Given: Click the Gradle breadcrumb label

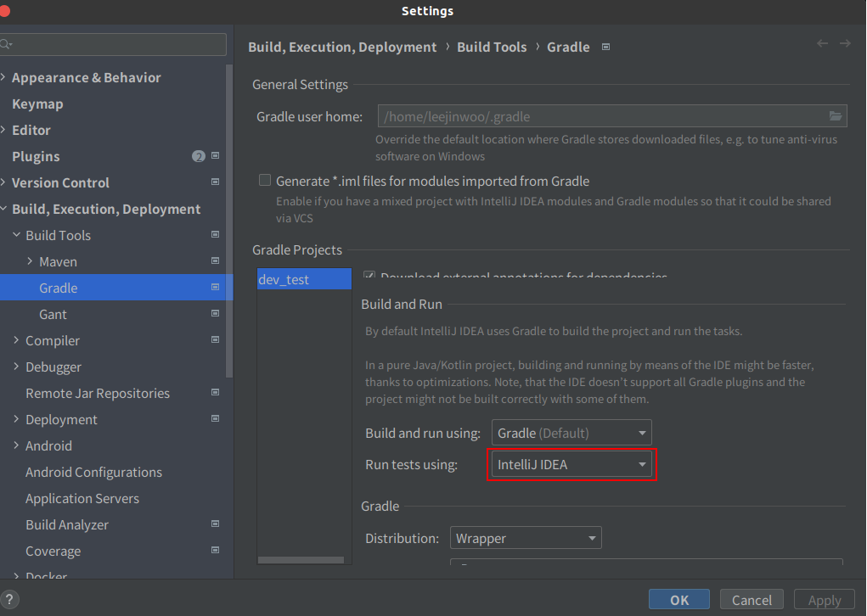Looking at the screenshot, I should pyautogui.click(x=568, y=47).
